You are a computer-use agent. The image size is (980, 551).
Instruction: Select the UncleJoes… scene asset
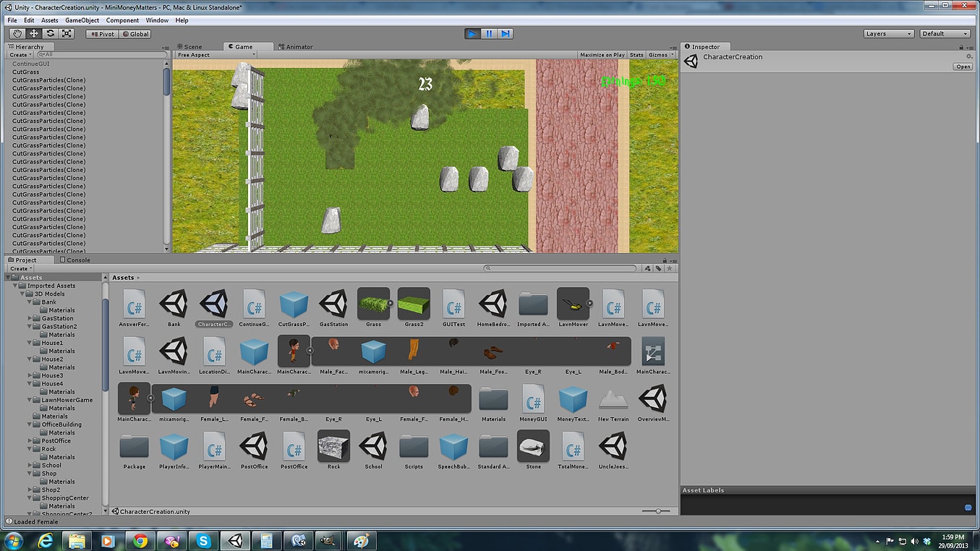click(613, 451)
